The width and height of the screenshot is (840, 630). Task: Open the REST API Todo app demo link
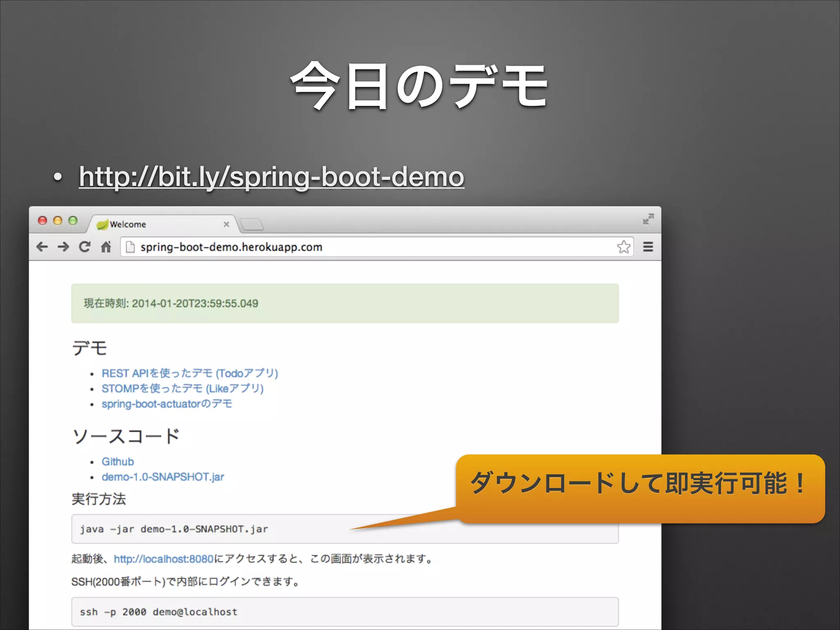(190, 373)
